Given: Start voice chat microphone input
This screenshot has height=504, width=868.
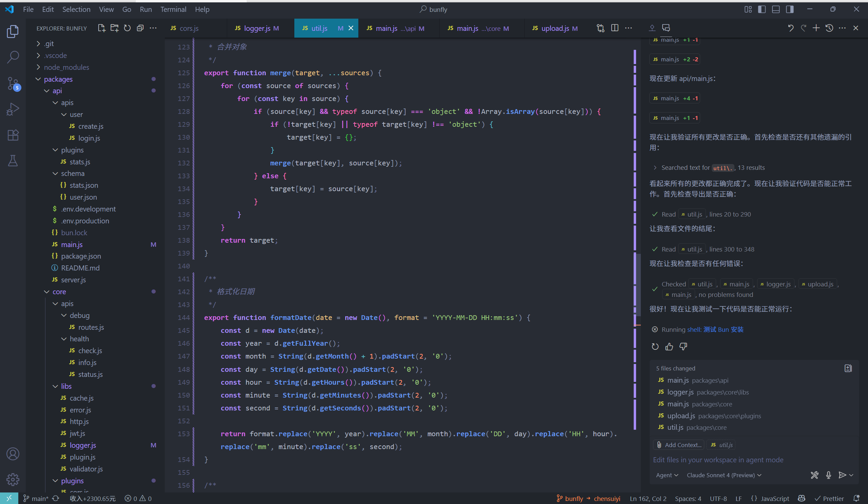Looking at the screenshot, I should [x=828, y=475].
